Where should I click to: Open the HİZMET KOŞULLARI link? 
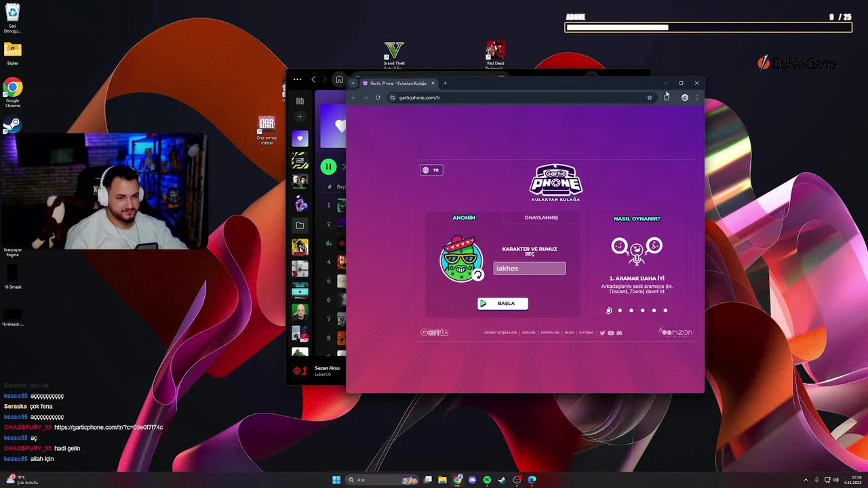tap(500, 333)
